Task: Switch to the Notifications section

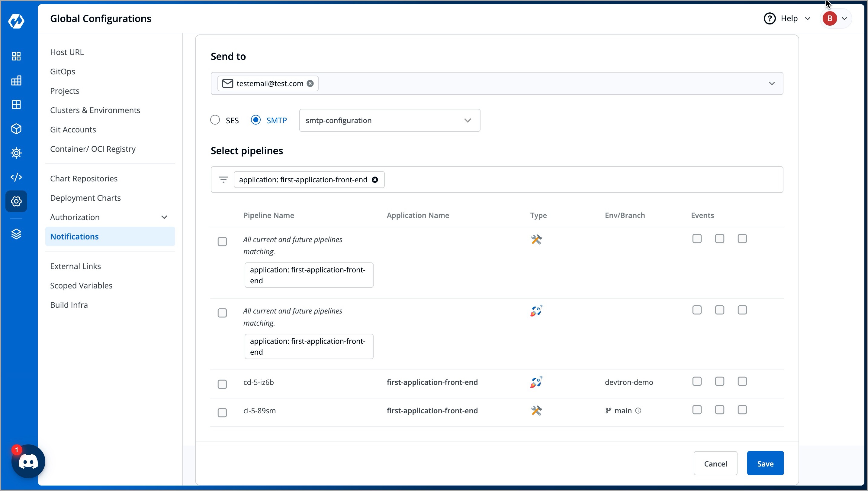Action: [74, 236]
